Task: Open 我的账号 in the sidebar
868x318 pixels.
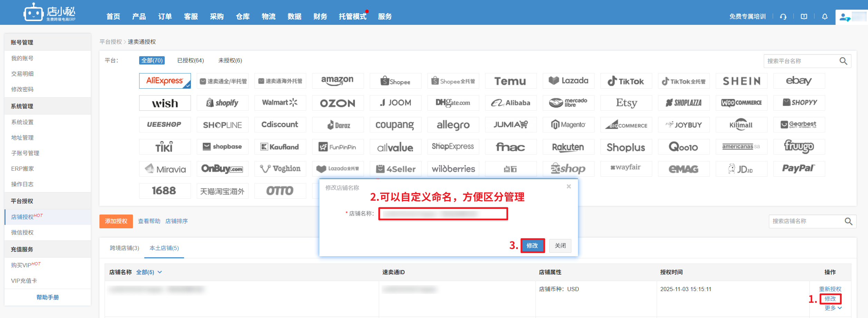Action: (x=22, y=58)
